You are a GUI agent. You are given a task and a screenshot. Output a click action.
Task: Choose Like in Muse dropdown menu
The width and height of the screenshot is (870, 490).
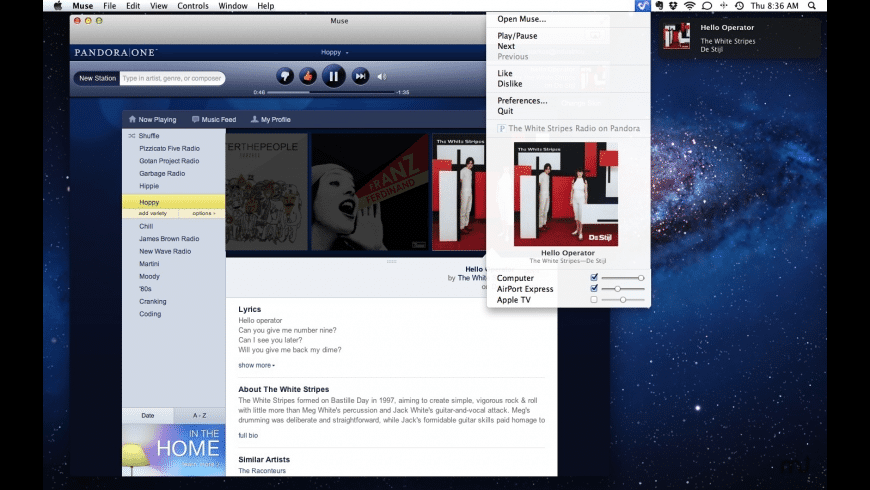tap(505, 73)
